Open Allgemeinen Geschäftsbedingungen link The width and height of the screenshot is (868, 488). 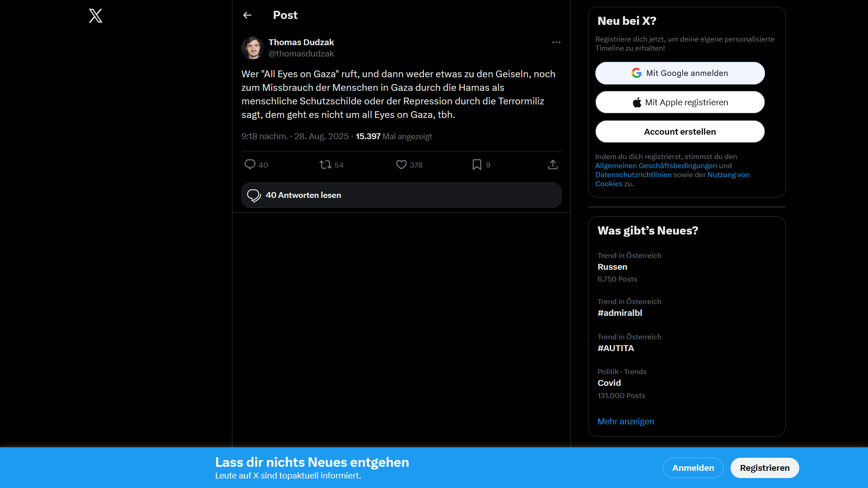[x=656, y=166]
